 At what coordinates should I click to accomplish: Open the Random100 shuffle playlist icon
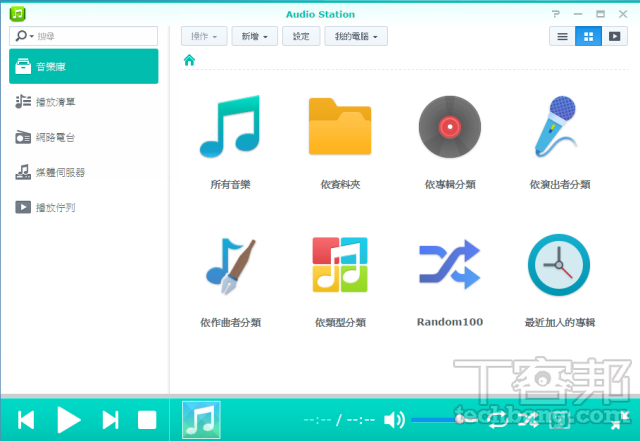[449, 264]
